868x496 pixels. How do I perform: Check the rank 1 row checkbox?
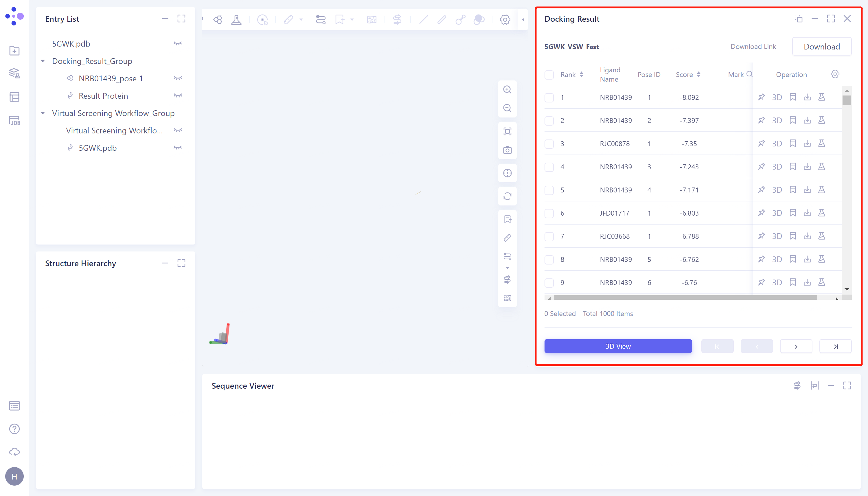coord(549,98)
